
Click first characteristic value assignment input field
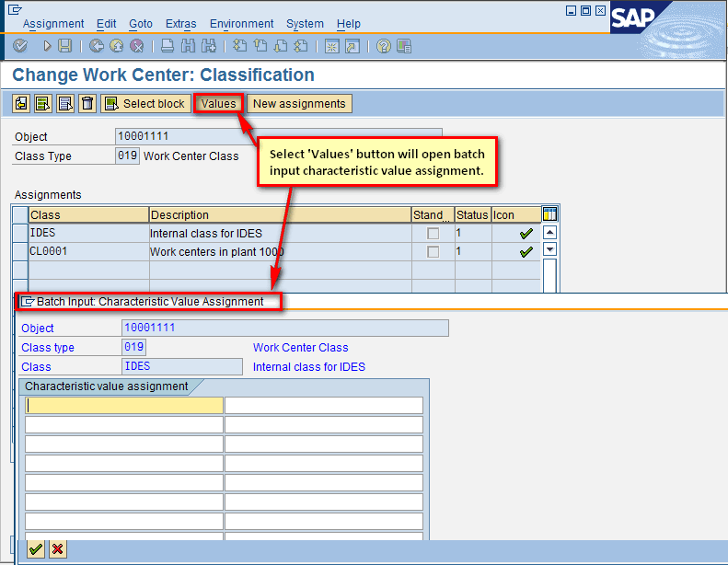[124, 405]
